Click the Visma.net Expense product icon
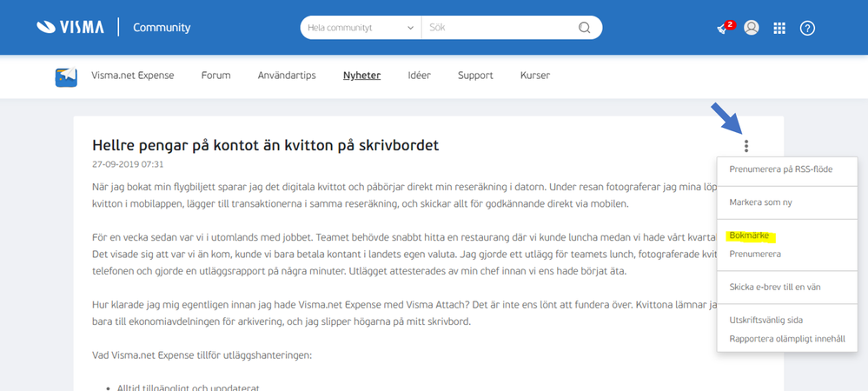868x391 pixels. click(66, 76)
